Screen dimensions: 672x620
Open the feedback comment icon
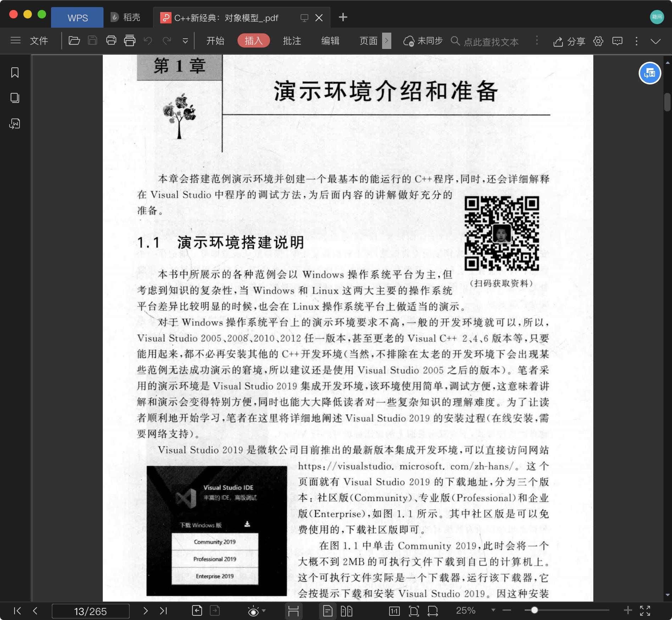(x=617, y=41)
